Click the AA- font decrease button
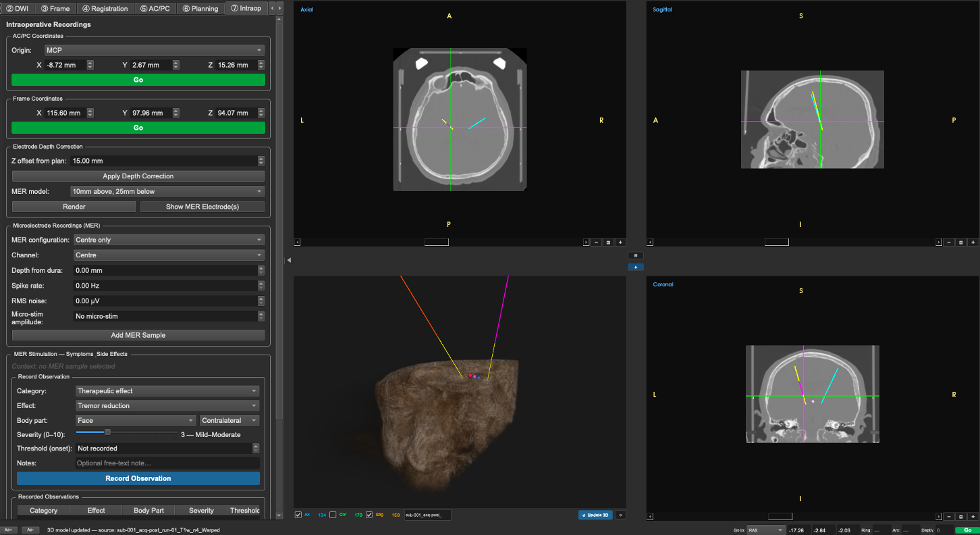This screenshot has width=980, height=535. point(30,530)
